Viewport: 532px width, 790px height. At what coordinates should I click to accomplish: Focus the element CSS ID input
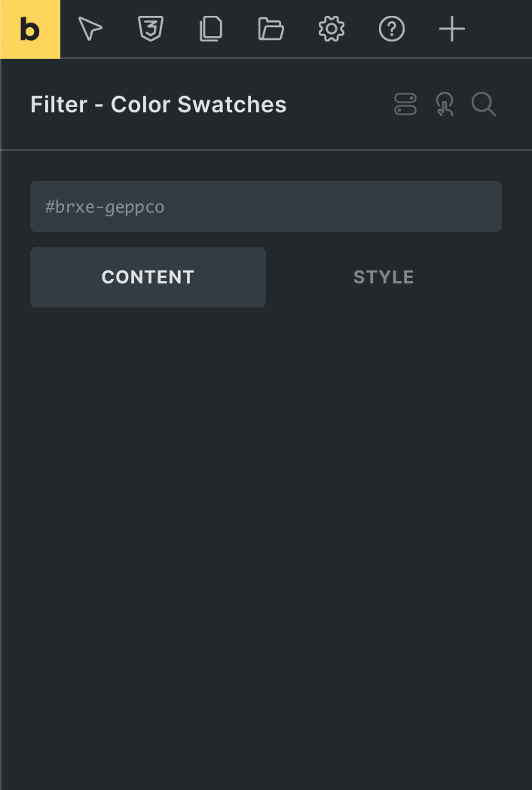266,207
